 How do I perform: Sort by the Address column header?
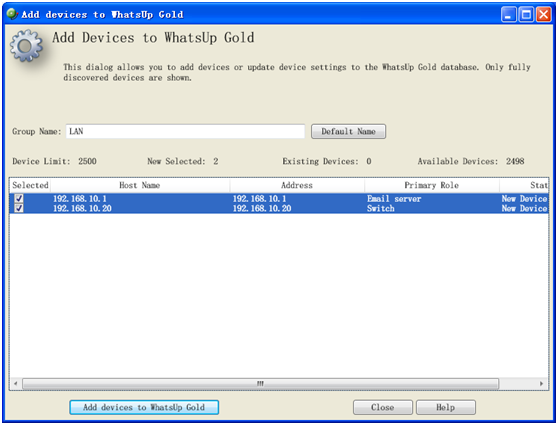coord(297,185)
